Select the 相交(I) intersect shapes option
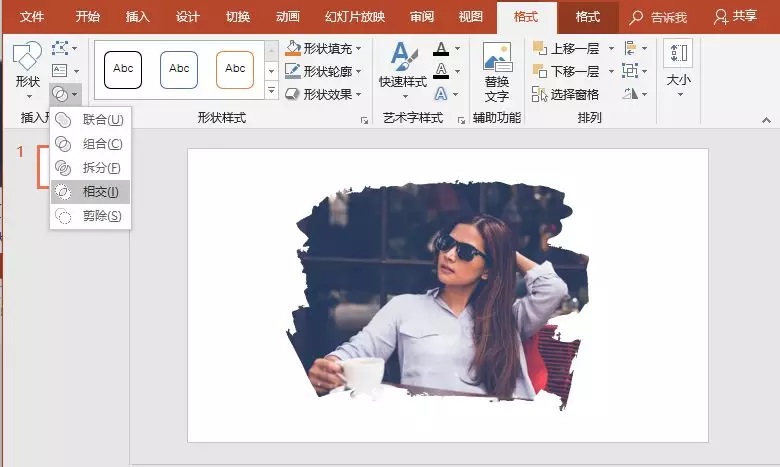 tap(90, 192)
